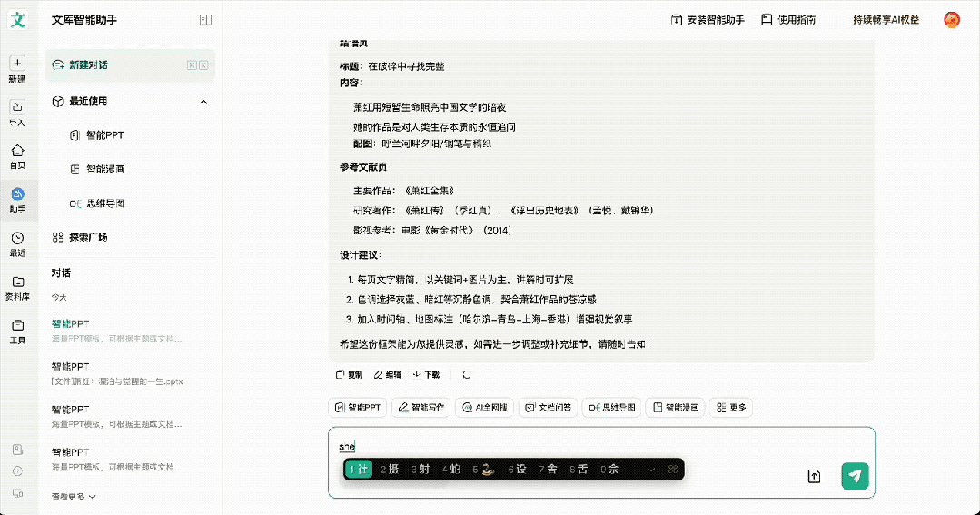980x515 pixels.
Task: Expand more IME candidates arrow
Action: tap(650, 470)
